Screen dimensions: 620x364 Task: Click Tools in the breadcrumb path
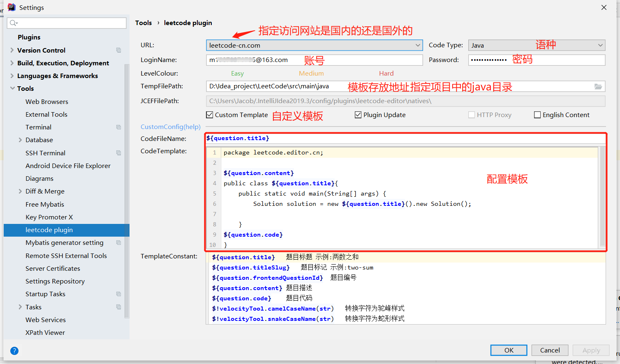click(x=143, y=23)
